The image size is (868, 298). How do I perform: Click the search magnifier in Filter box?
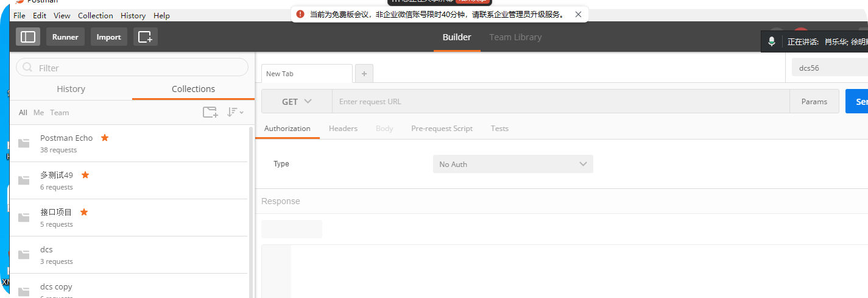coord(28,68)
